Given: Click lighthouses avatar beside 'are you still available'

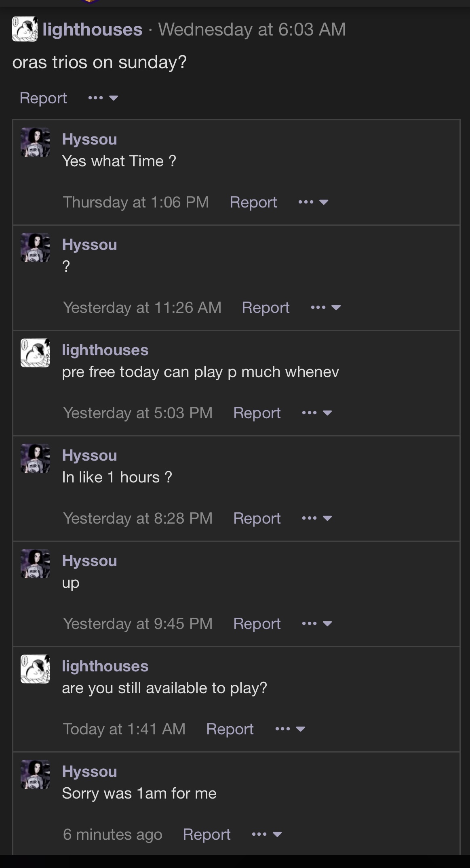Looking at the screenshot, I should (x=35, y=669).
